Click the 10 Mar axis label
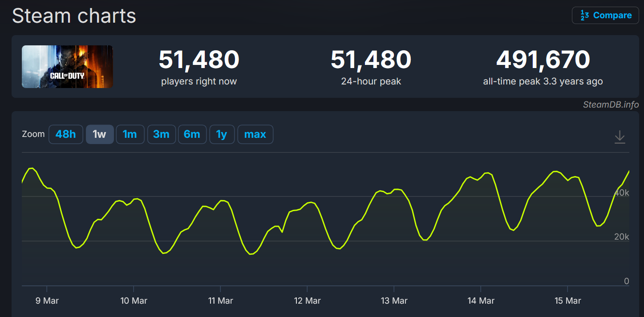 (134, 301)
